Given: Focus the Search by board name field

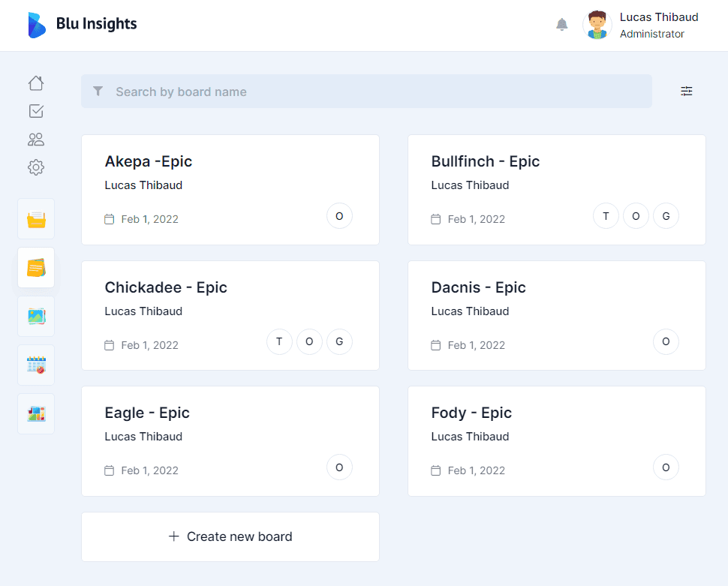Looking at the screenshot, I should point(366,92).
